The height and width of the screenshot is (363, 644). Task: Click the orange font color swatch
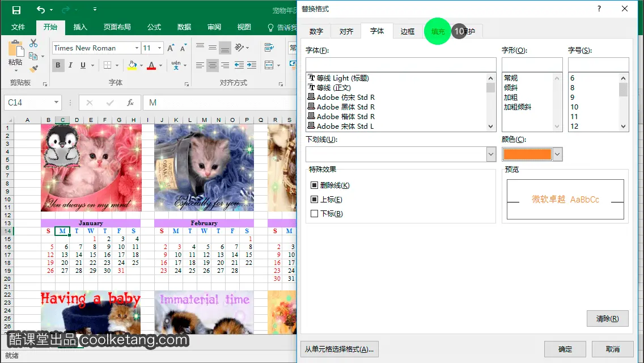pyautogui.click(x=527, y=154)
